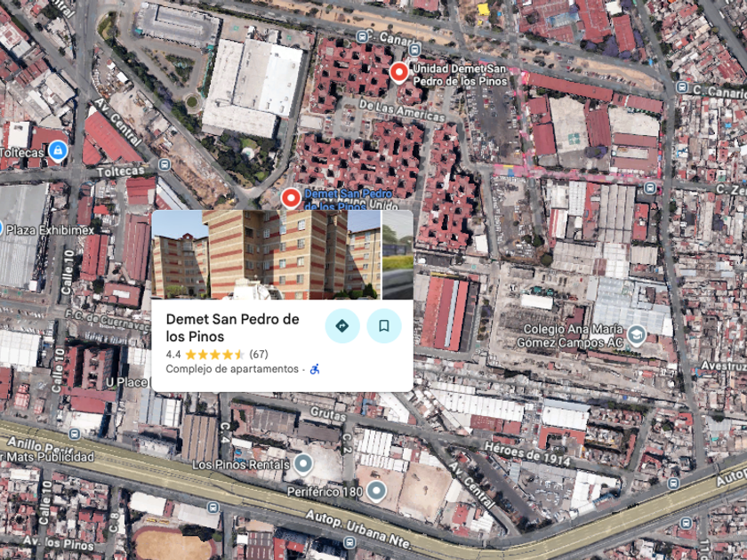747x560 pixels.
Task: Open the Toltecas bus stop icon on Av. Central
Action: click(x=165, y=164)
